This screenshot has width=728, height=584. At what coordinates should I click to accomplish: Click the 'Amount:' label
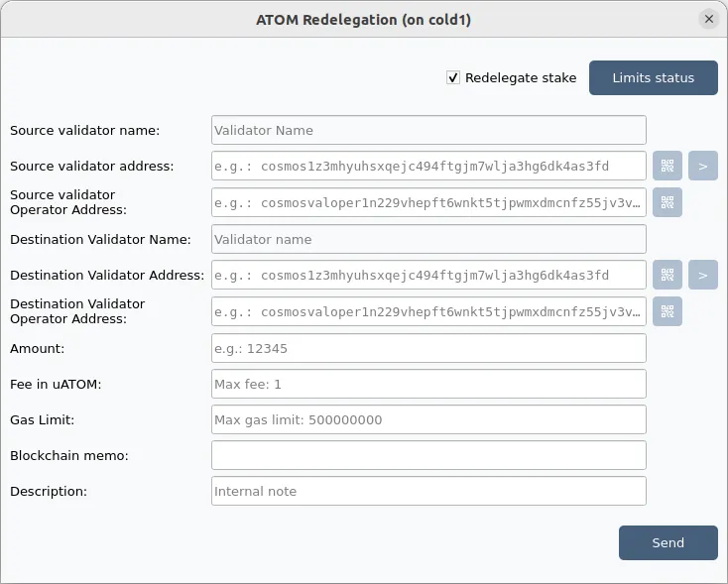click(37, 349)
